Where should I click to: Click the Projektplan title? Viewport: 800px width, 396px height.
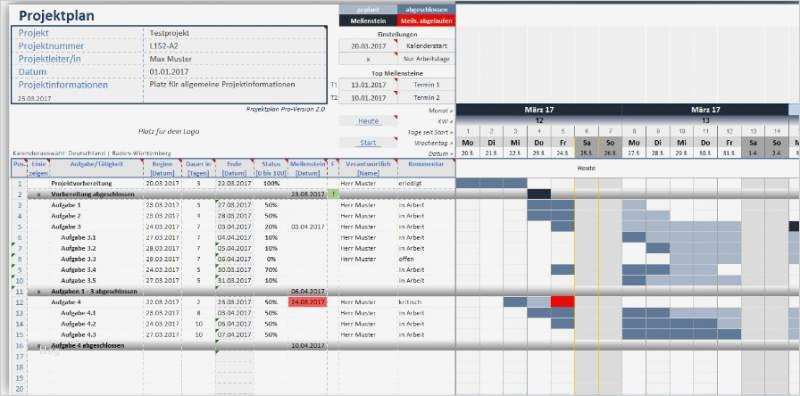pos(57,16)
